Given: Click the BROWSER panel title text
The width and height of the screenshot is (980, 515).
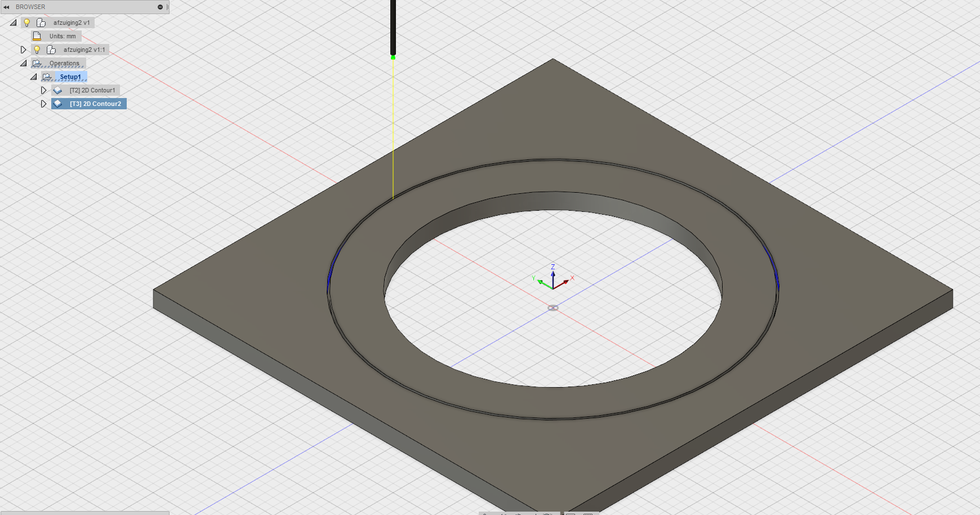Looking at the screenshot, I should point(30,7).
